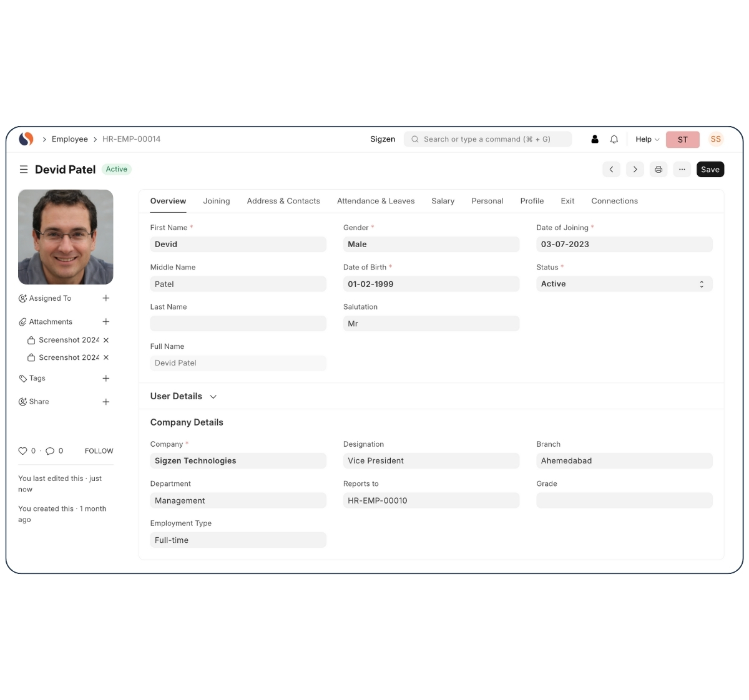Add a new attachment with plus icon

pos(106,322)
